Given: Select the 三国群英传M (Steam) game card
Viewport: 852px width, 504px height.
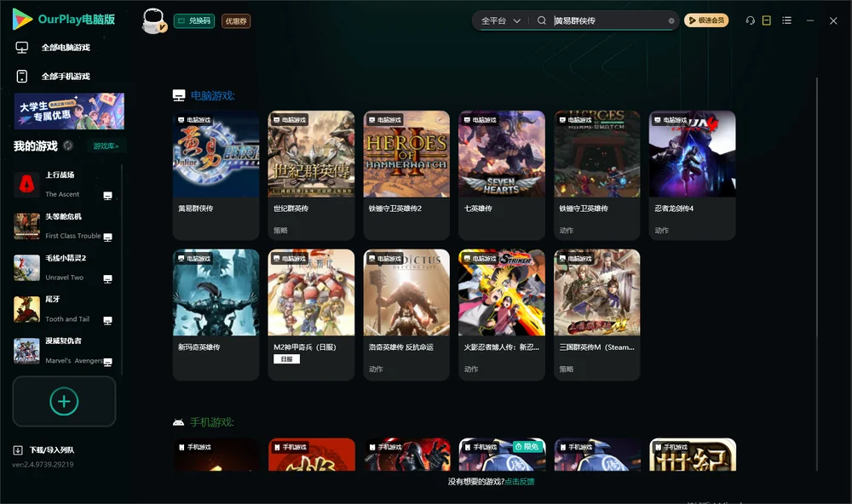Looking at the screenshot, I should (x=597, y=314).
